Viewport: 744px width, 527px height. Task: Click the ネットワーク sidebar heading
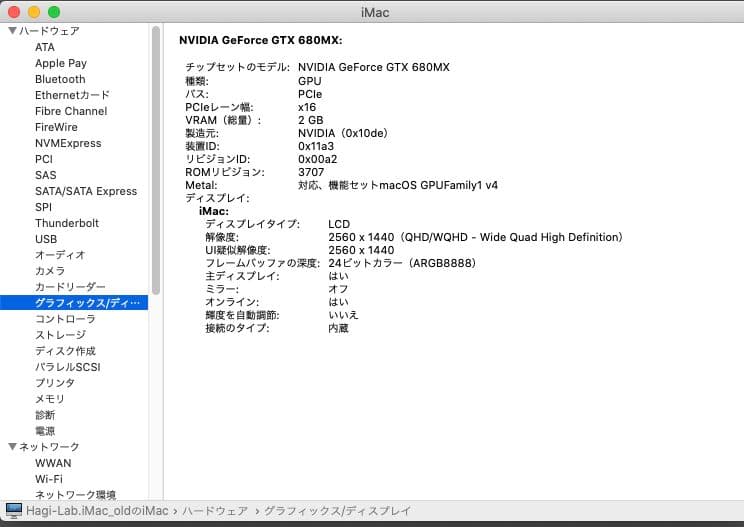coord(49,446)
